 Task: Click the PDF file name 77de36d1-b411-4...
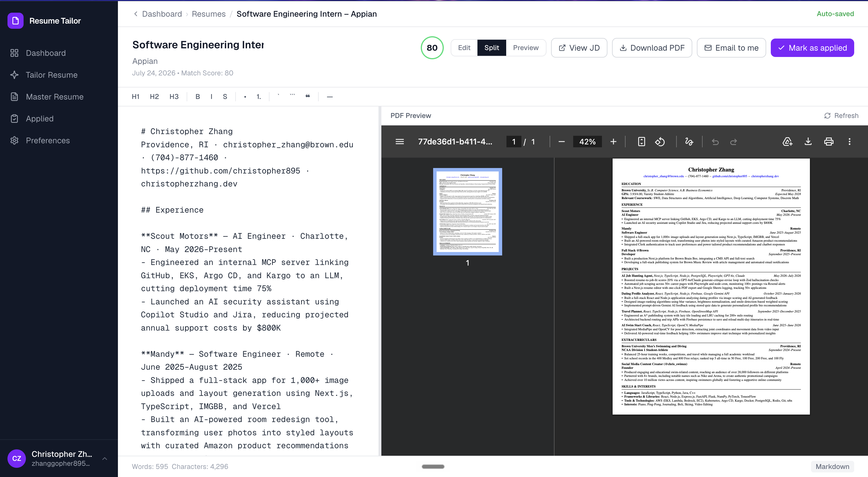[455, 142]
